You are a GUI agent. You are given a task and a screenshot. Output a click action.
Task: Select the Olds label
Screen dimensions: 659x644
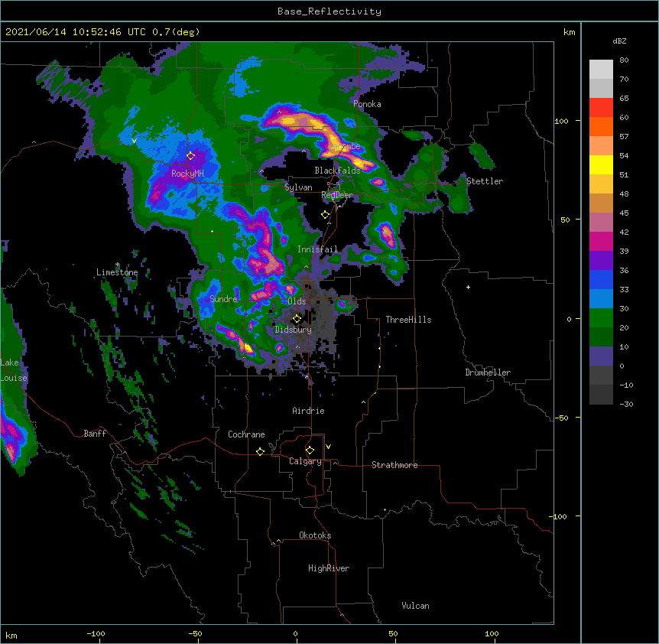point(297,301)
